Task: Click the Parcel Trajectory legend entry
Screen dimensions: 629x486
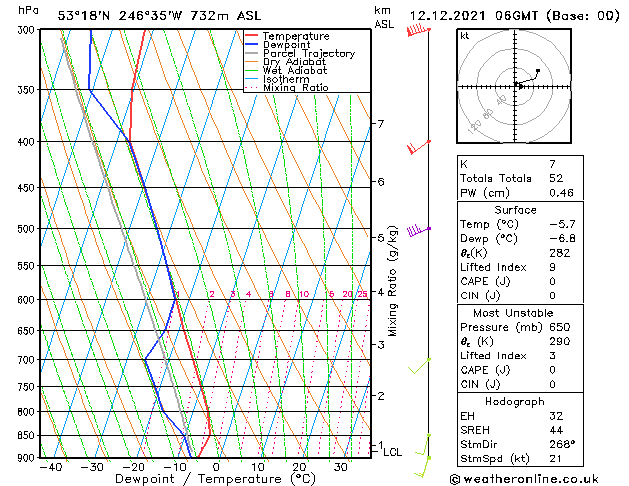Action: (300, 53)
